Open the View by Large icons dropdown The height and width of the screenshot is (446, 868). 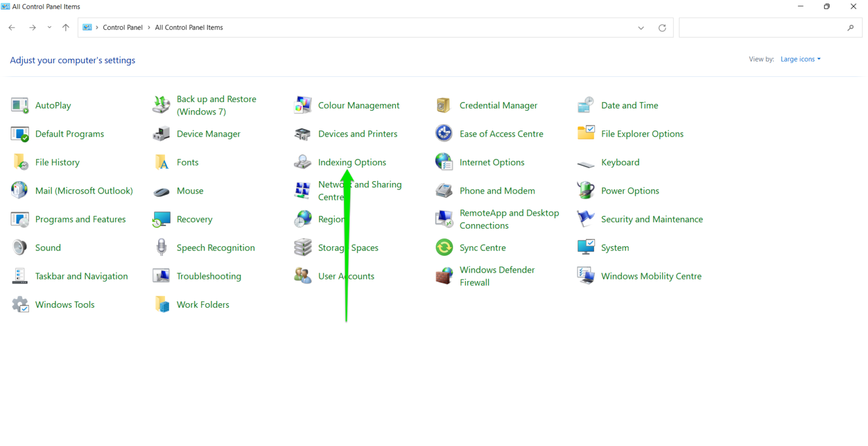click(x=800, y=59)
